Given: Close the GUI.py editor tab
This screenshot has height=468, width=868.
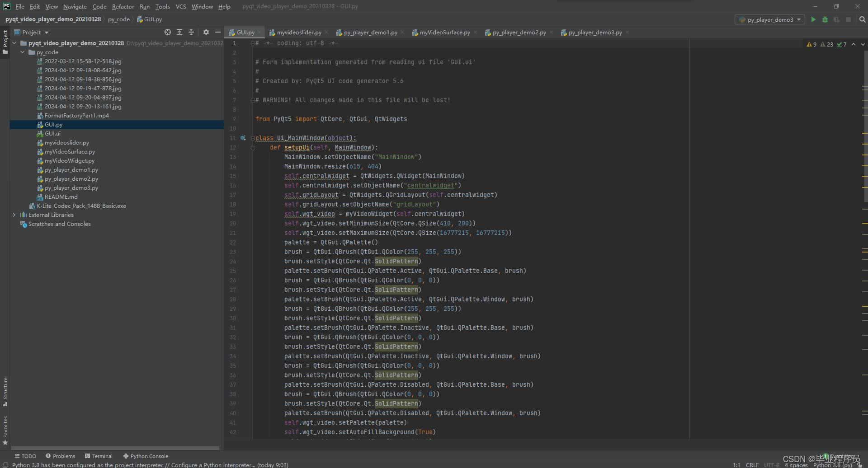Looking at the screenshot, I should coord(259,32).
